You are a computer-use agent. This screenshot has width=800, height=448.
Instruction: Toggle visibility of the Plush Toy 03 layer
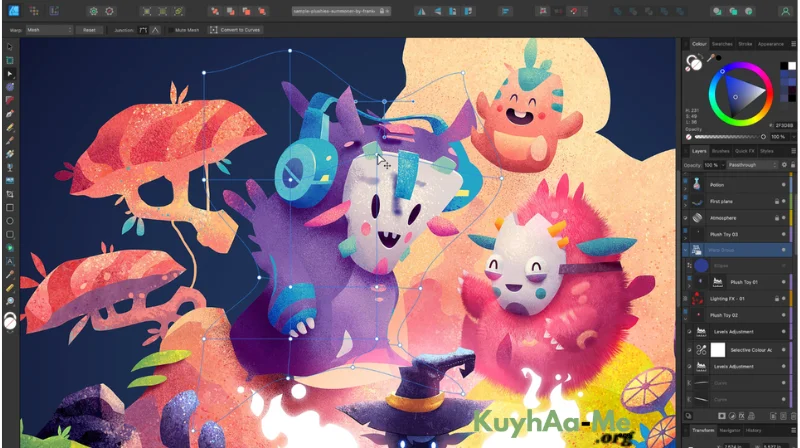784,234
